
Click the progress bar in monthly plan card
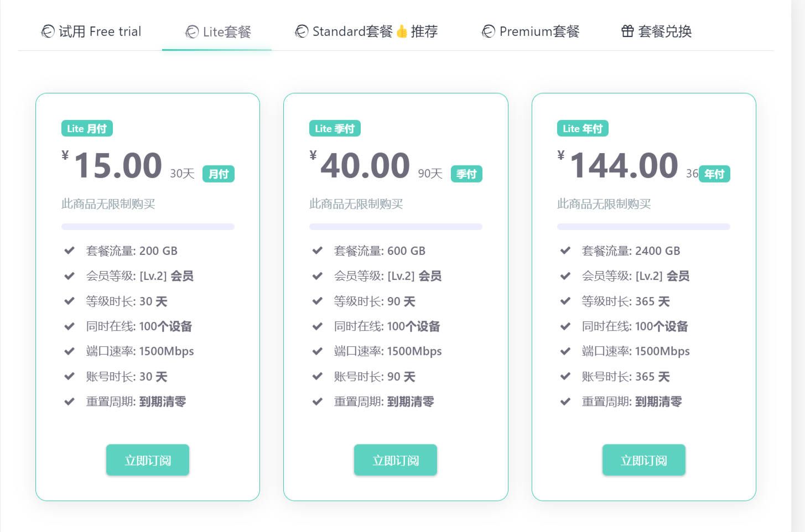(148, 227)
